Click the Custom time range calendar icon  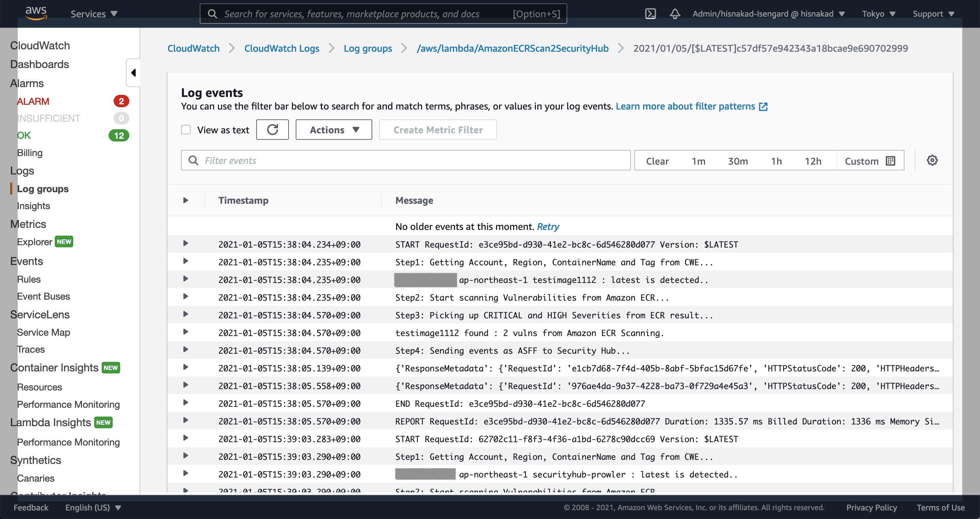[x=890, y=161]
